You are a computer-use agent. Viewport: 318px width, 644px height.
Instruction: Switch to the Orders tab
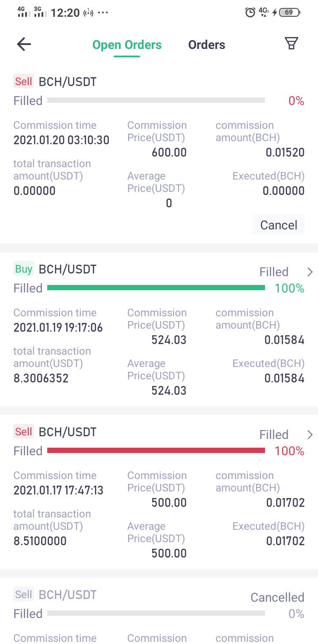(207, 45)
